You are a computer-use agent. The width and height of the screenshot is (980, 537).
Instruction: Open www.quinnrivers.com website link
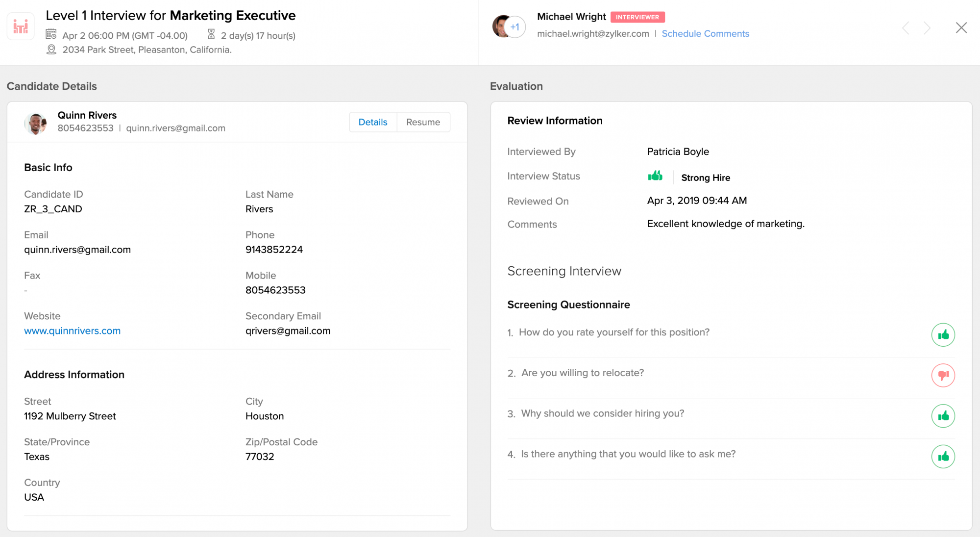click(x=72, y=331)
